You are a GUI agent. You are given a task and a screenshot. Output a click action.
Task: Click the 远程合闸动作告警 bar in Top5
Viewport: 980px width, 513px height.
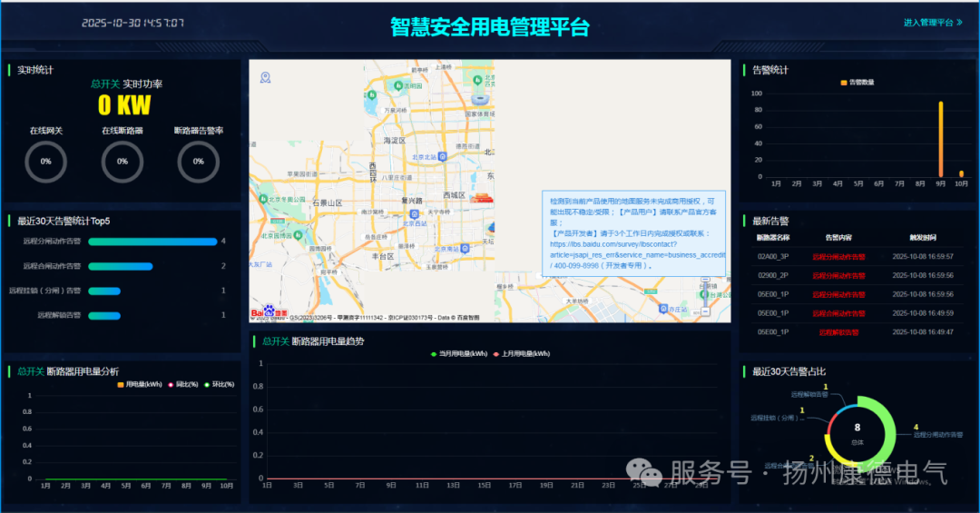pos(121,267)
